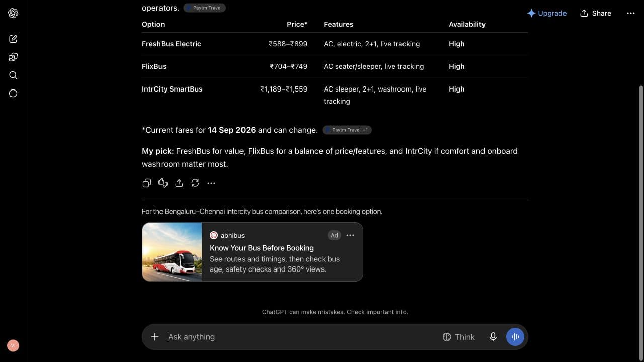Toggle Think mode
Image resolution: width=644 pixels, height=362 pixels.
(x=458, y=337)
